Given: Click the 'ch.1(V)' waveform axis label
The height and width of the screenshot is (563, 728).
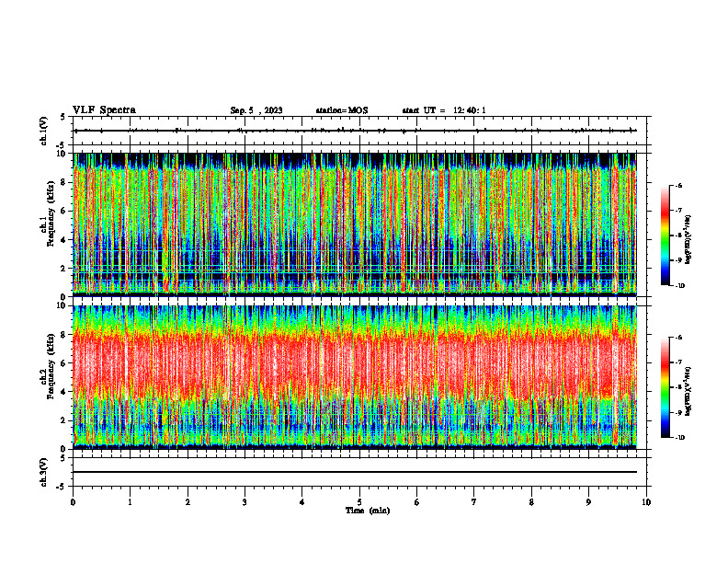Looking at the screenshot, I should [44, 131].
